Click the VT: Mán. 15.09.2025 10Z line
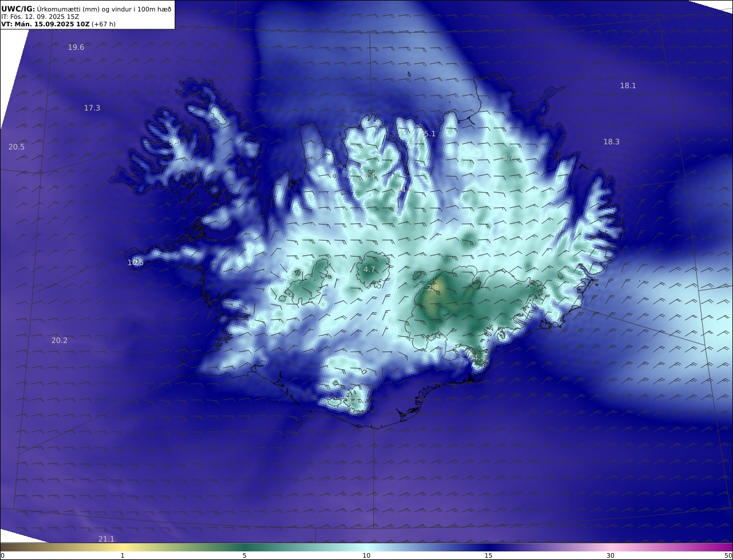This screenshot has width=733, height=560. [x=58, y=24]
